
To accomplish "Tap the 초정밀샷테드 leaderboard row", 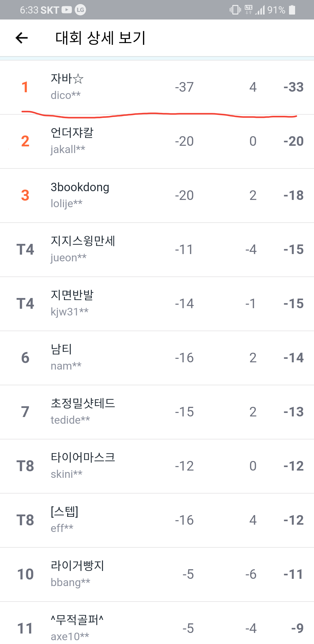I will [x=157, y=412].
